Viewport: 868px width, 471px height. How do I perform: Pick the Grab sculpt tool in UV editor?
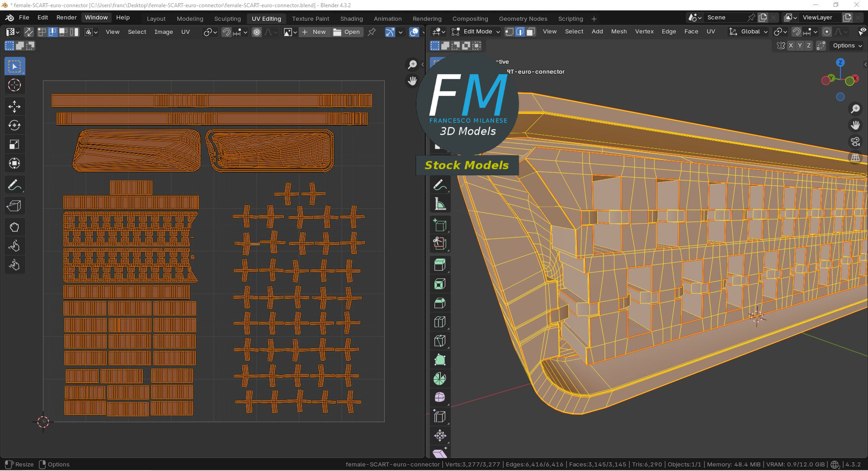point(14,227)
